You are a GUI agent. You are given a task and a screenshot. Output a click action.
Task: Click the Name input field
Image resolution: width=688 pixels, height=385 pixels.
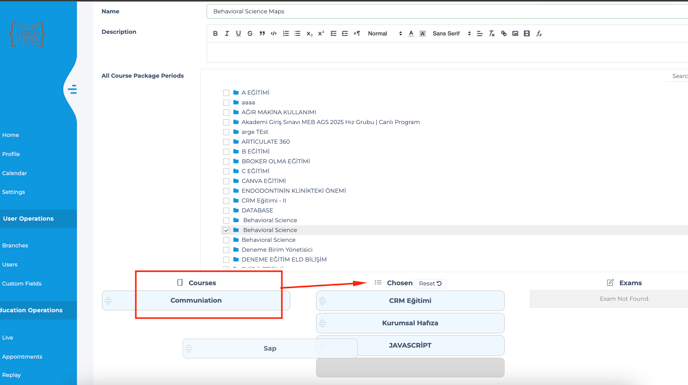coord(447,11)
